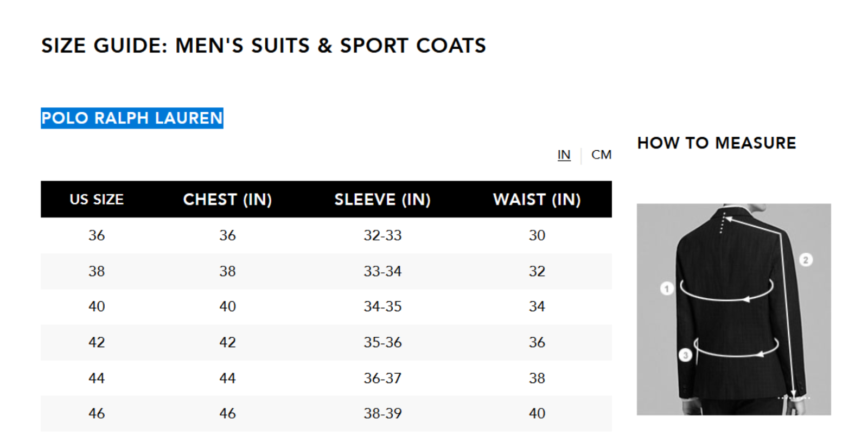Click the waist value 38

click(537, 378)
